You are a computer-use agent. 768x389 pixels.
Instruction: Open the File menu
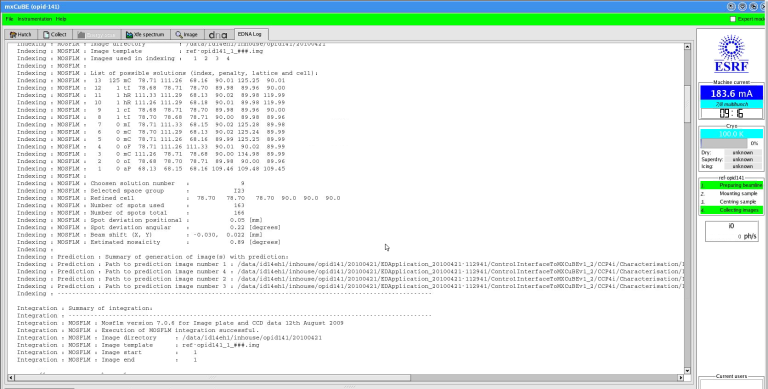click(x=9, y=19)
